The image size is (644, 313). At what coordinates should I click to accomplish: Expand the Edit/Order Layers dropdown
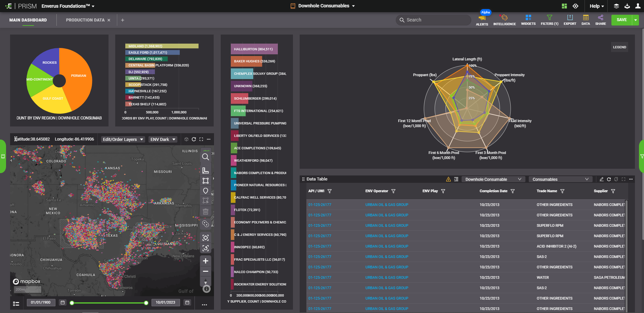coord(123,140)
